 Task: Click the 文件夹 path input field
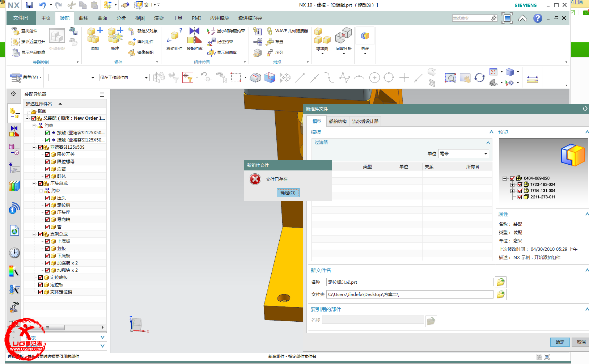click(410, 295)
